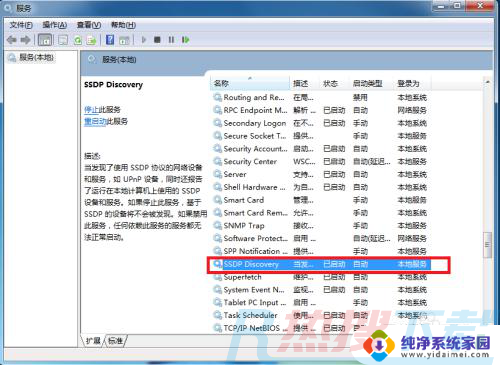Click the Back arrow toolbar icon

click(12, 40)
